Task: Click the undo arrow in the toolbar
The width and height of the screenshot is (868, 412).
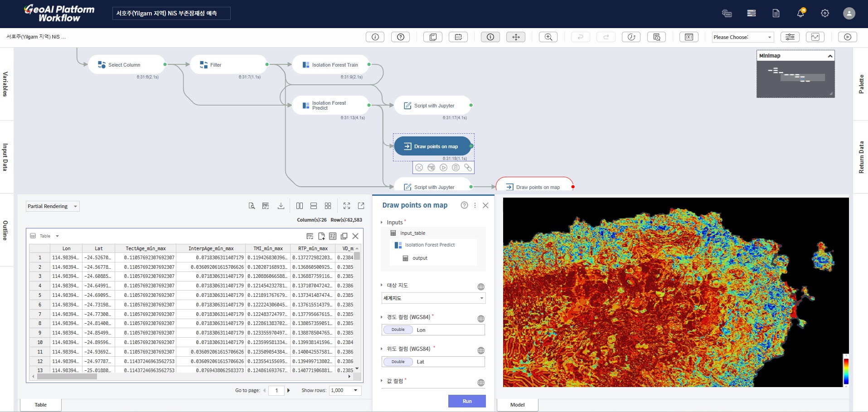Action: pyautogui.click(x=581, y=37)
